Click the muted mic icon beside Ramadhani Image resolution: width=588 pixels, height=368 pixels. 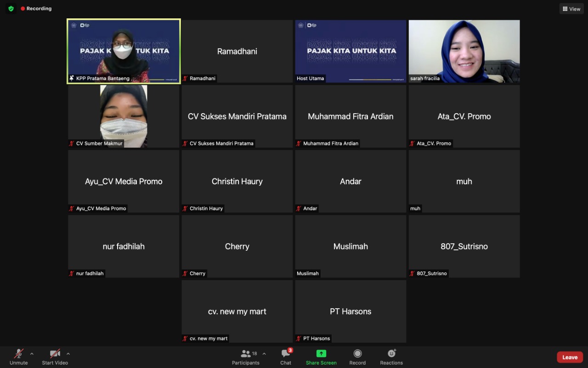click(185, 79)
